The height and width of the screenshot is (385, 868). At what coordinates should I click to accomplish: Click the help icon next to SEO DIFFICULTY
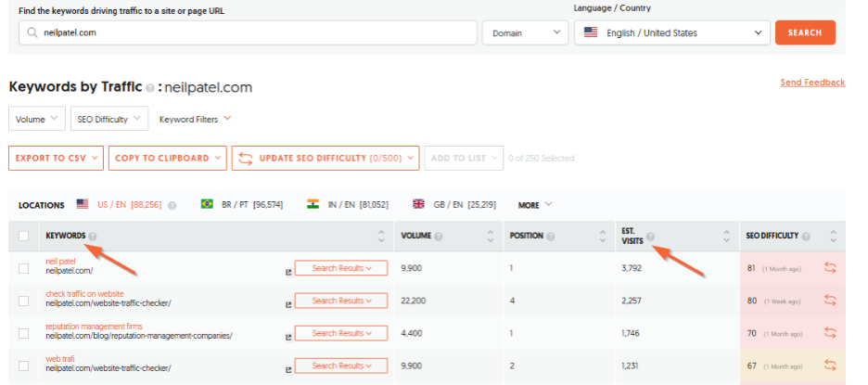pyautogui.click(x=806, y=236)
